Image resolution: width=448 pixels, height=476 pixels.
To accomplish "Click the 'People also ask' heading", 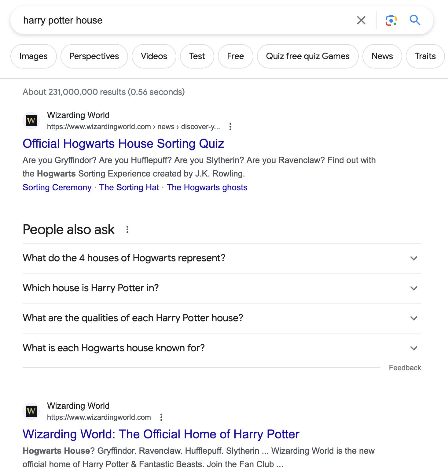I will click(x=69, y=229).
